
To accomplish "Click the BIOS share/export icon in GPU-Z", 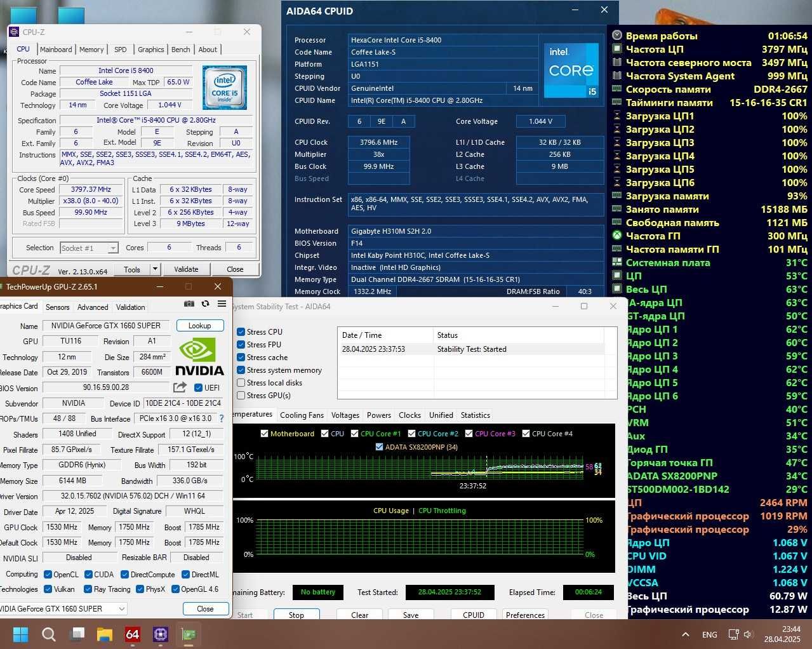I will tap(180, 387).
